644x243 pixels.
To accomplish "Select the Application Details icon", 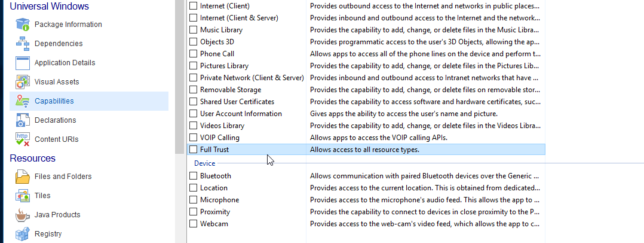I will [23, 63].
